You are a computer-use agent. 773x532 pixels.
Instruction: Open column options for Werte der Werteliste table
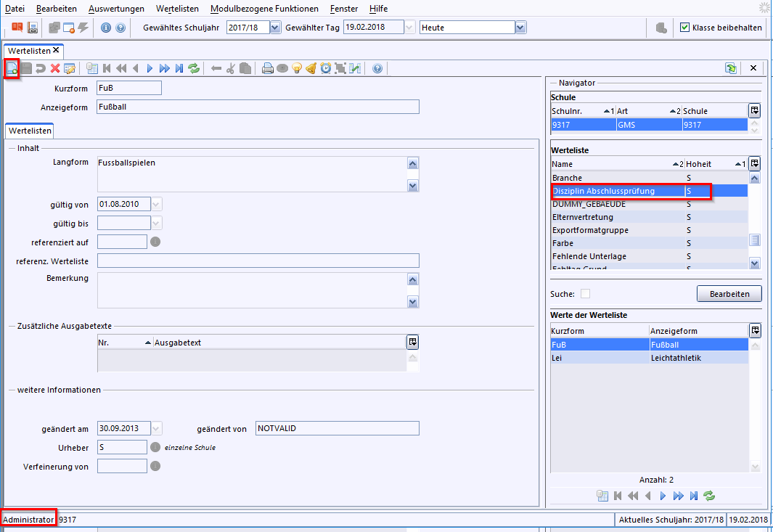pyautogui.click(x=755, y=330)
